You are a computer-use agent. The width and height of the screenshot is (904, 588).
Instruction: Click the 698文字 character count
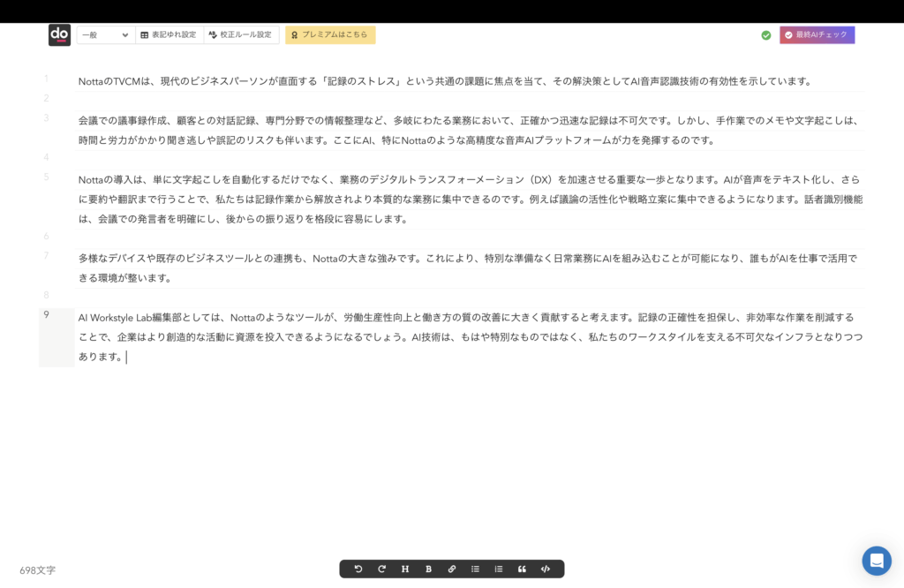(x=38, y=570)
